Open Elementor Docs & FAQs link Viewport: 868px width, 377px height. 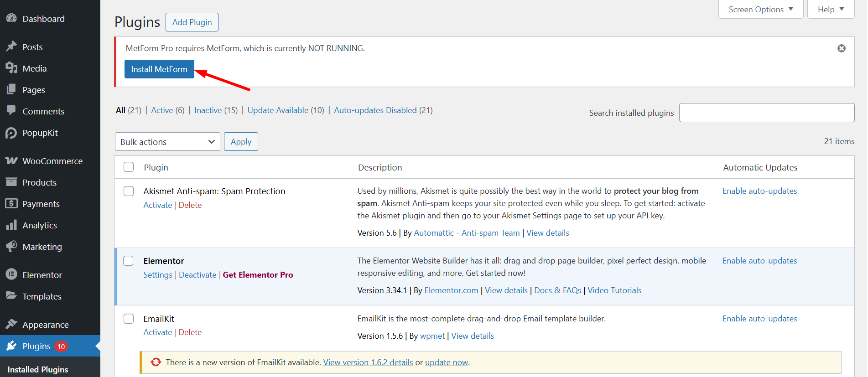pyautogui.click(x=557, y=290)
